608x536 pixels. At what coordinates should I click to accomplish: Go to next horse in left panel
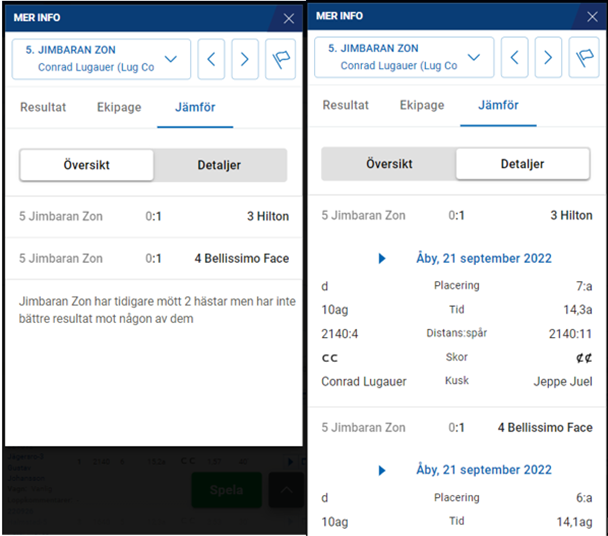click(245, 59)
